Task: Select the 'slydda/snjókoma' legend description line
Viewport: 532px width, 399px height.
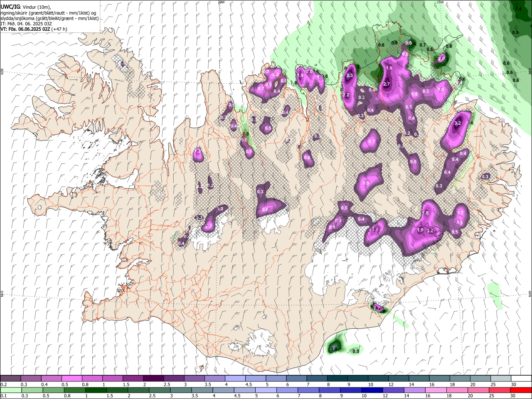Action: 49,18
